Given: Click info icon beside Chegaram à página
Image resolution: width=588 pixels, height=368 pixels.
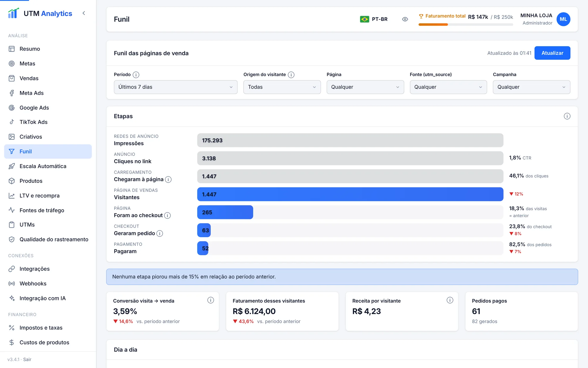Looking at the screenshot, I should 168,180.
